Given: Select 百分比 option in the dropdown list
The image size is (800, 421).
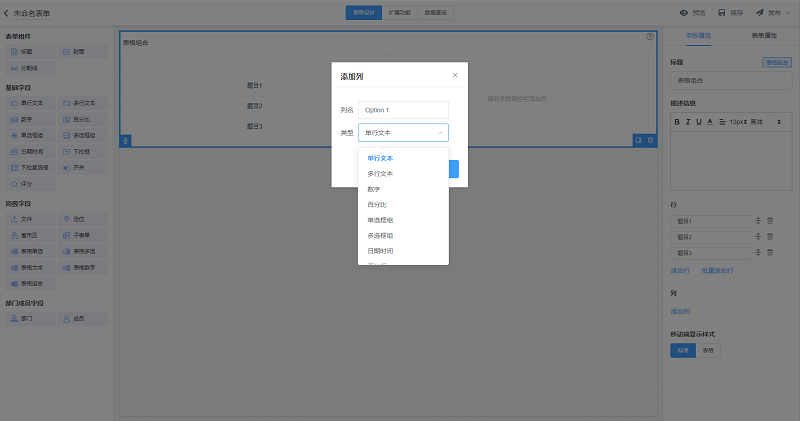Looking at the screenshot, I should (376, 204).
